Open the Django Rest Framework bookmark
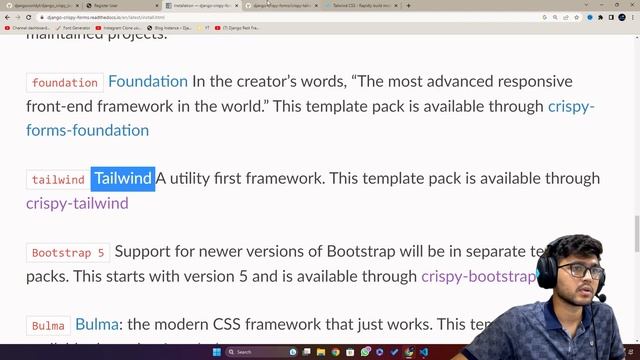This screenshot has width=640, height=360. [x=237, y=28]
